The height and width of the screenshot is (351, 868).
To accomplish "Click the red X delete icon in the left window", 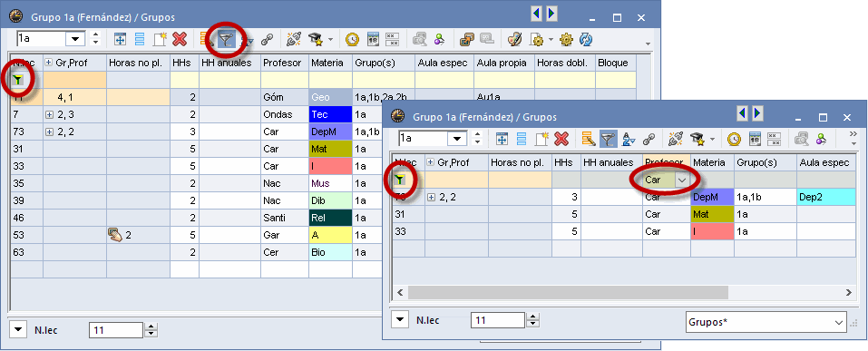I will click(x=180, y=39).
